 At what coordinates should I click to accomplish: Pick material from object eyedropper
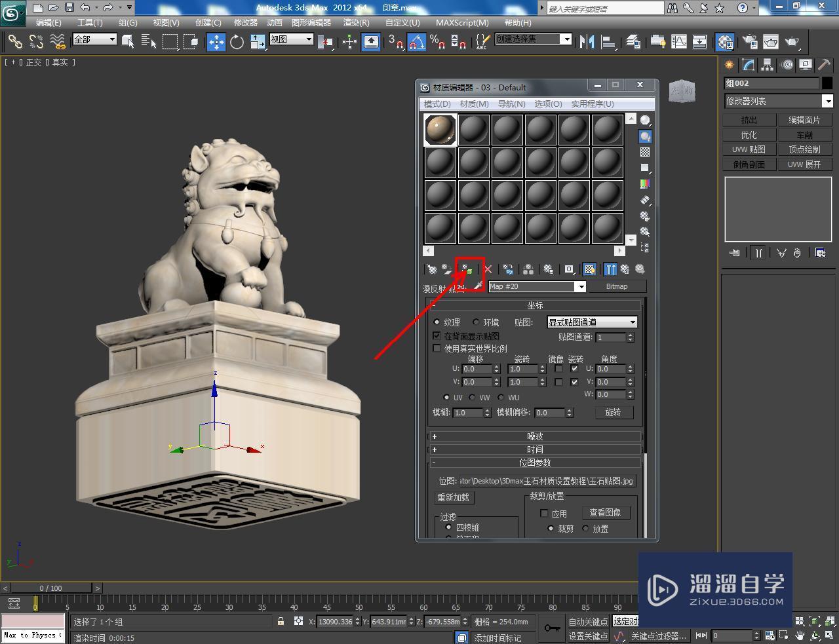(x=478, y=286)
